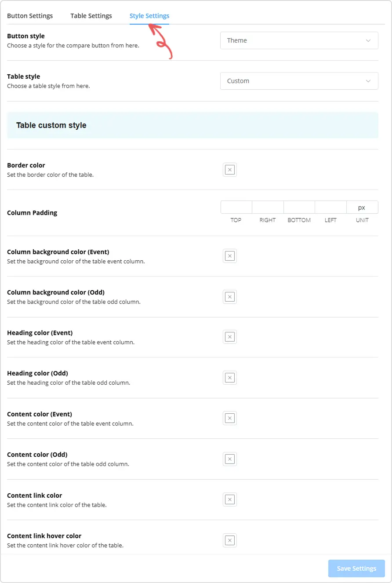Click the Save Settings button
The width and height of the screenshot is (392, 583).
(356, 568)
